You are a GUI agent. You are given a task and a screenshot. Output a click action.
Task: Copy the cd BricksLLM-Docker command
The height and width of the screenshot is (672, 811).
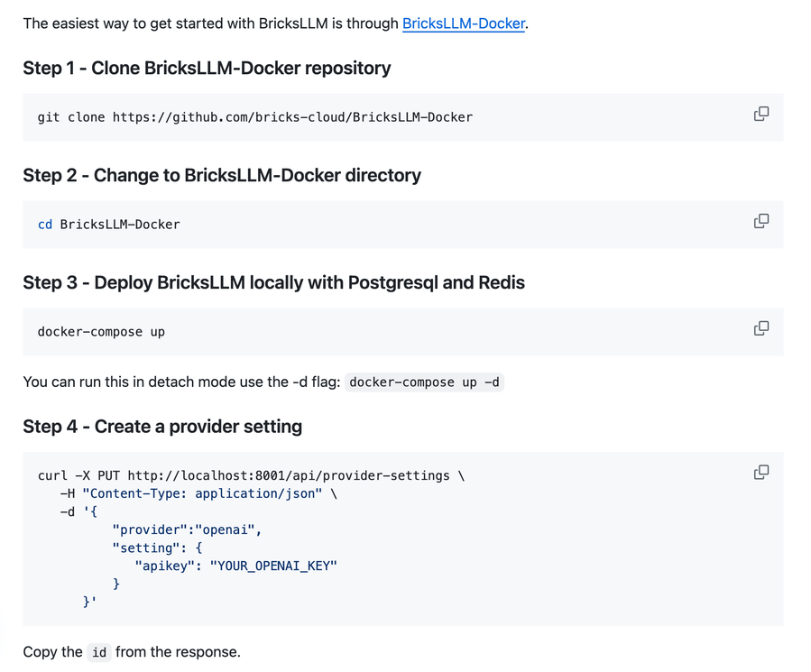761,221
